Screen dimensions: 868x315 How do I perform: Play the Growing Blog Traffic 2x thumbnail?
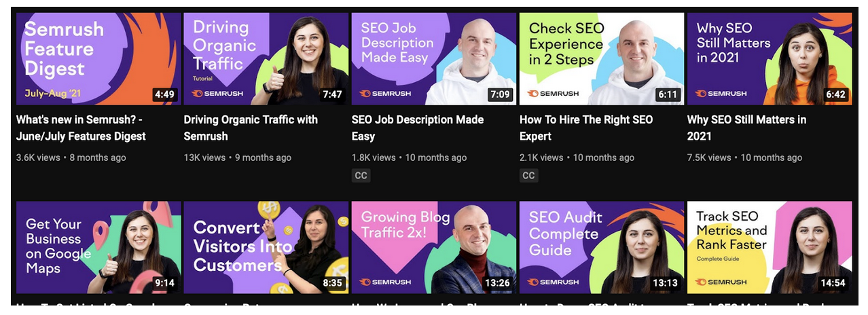click(x=434, y=247)
